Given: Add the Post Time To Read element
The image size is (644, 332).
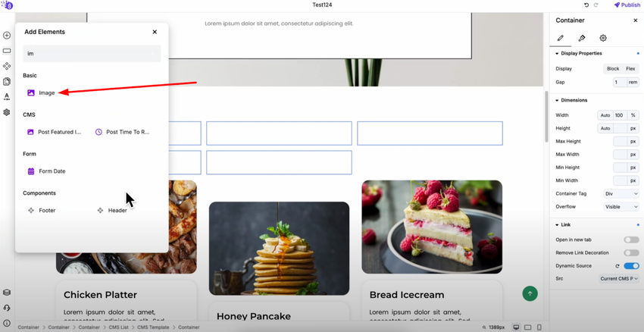Looking at the screenshot, I should (x=123, y=132).
